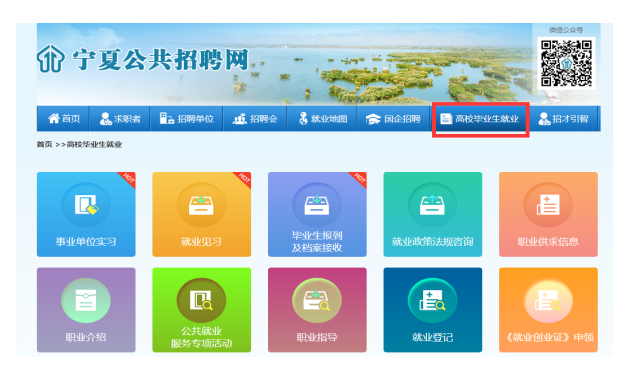Open the 就业见习 tile icon
This screenshot has height=373, width=630.
pyautogui.click(x=201, y=205)
